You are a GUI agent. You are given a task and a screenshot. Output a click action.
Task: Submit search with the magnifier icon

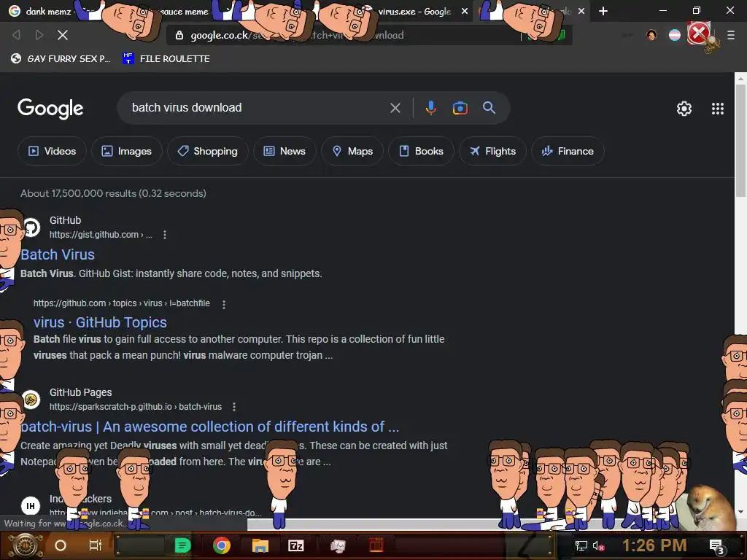pos(489,108)
